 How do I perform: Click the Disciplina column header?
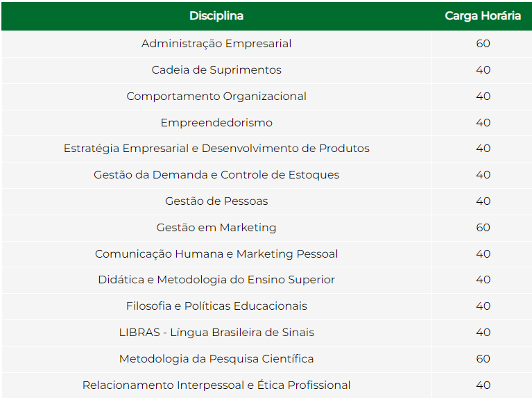[x=216, y=16]
